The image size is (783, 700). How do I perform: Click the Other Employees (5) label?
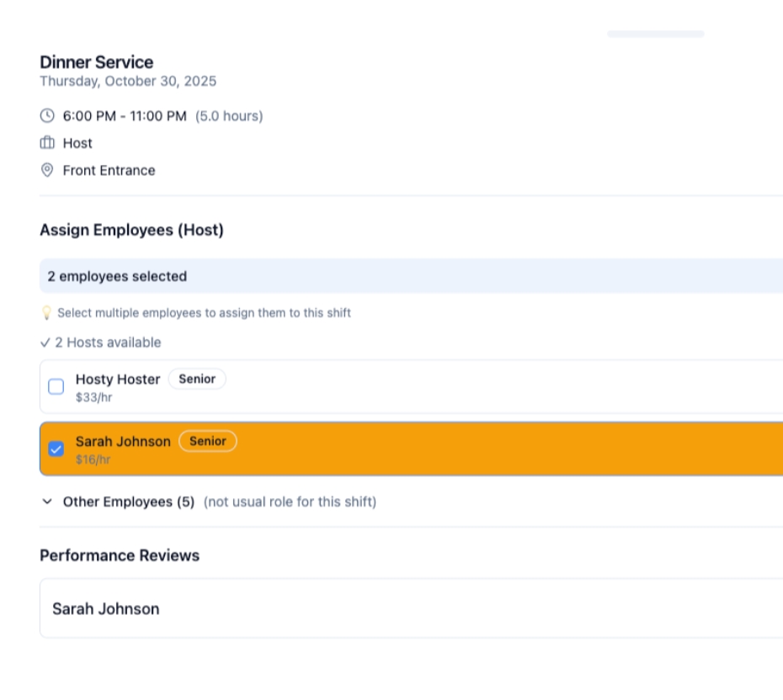[x=128, y=501]
